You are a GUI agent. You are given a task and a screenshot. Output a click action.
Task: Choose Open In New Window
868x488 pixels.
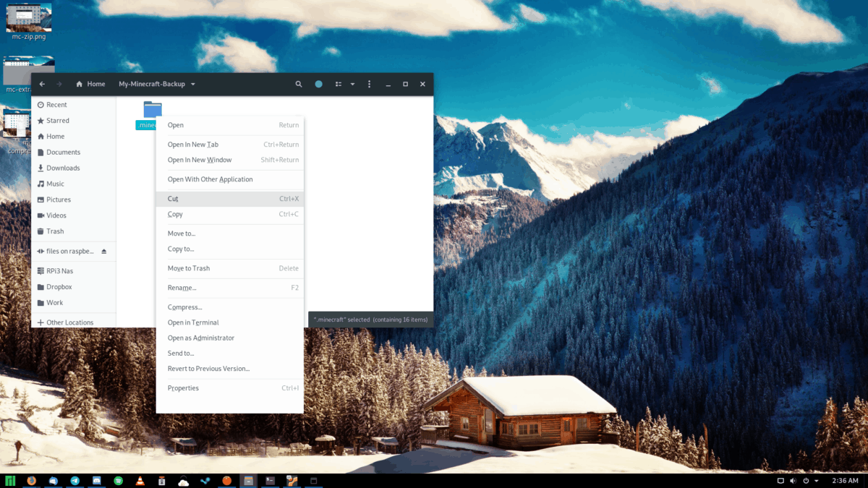point(230,160)
